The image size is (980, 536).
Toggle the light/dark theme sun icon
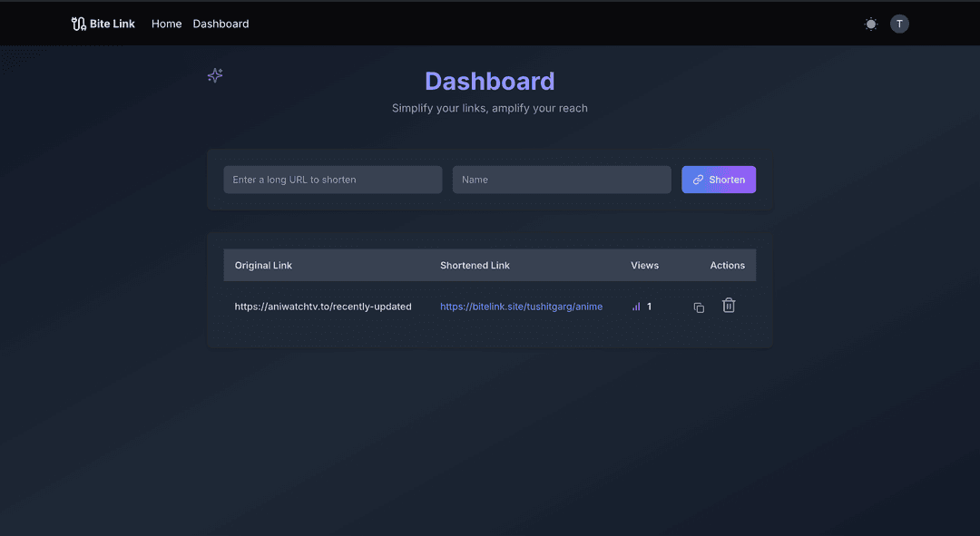point(871,24)
